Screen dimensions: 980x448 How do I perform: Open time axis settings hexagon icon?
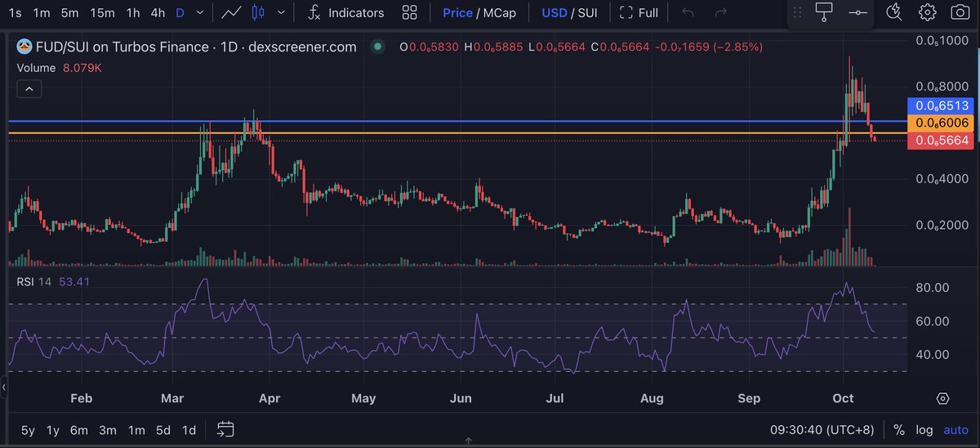(943, 398)
